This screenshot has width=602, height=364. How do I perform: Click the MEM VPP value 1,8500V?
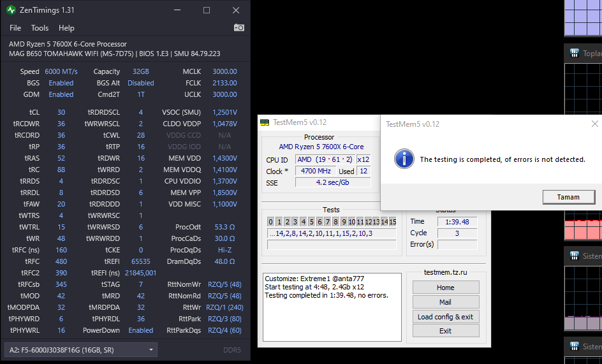tap(224, 193)
